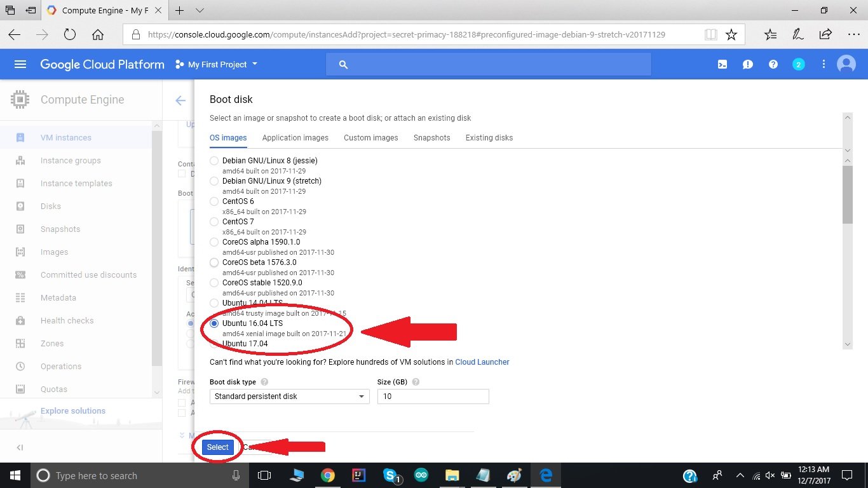Open Quotas in sidebar

(54, 389)
